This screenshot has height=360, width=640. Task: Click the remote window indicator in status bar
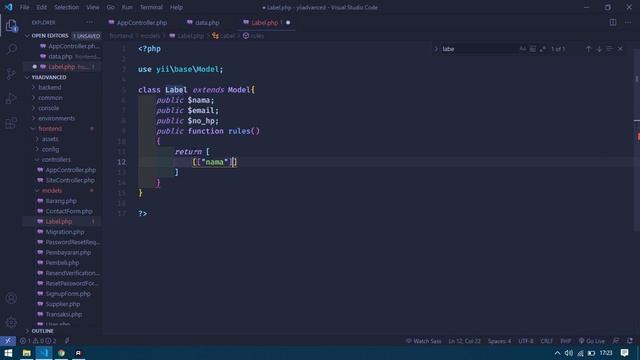(8, 341)
